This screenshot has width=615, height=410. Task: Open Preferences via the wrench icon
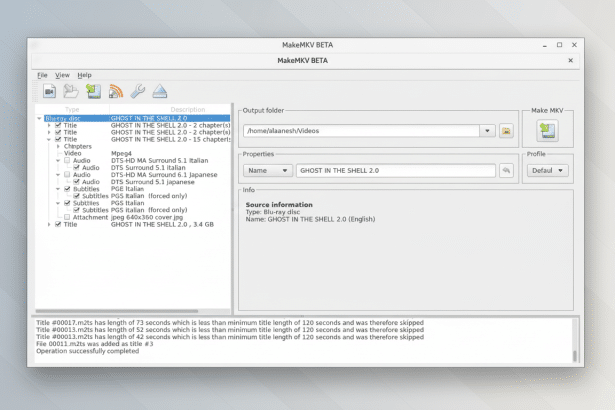click(138, 91)
